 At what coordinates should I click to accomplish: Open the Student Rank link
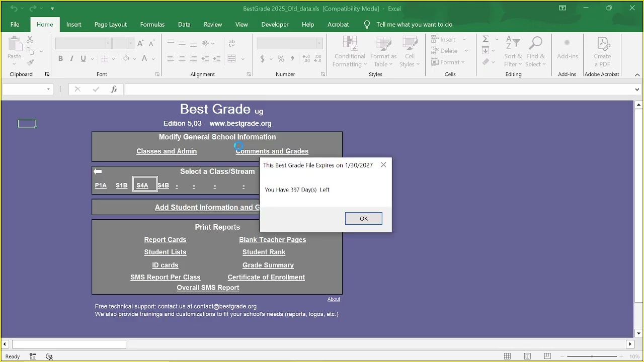(264, 252)
